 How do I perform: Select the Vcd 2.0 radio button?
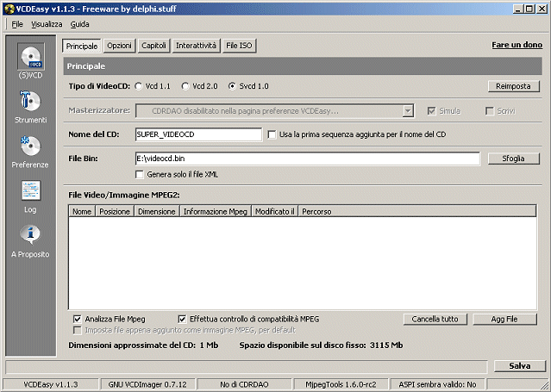[x=186, y=86]
